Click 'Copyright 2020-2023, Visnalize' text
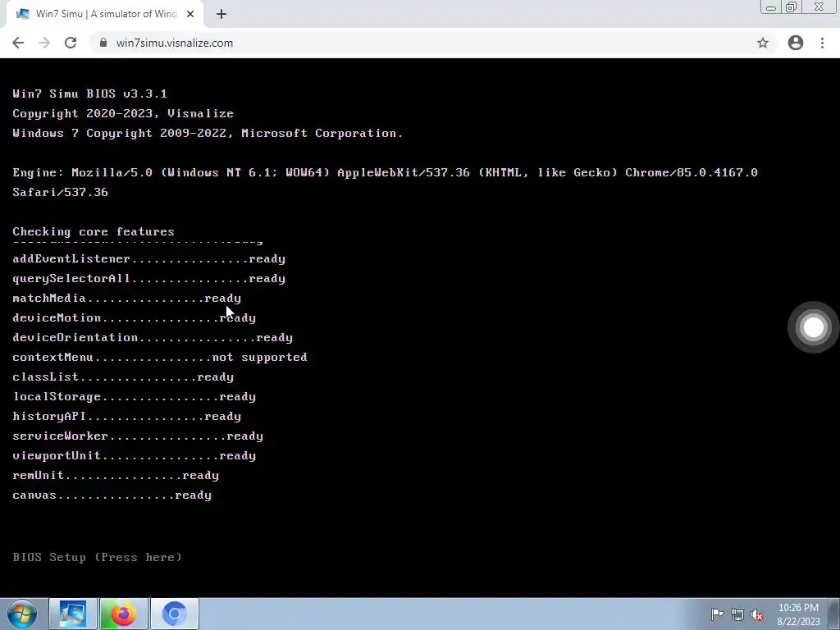The width and height of the screenshot is (840, 630). click(123, 113)
